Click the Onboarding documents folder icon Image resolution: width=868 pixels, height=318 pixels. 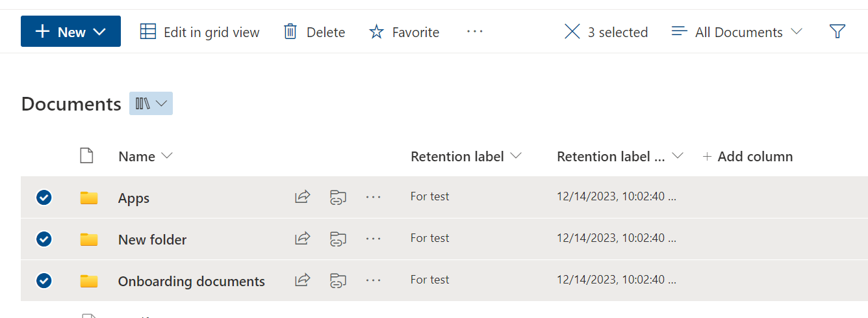(89, 281)
